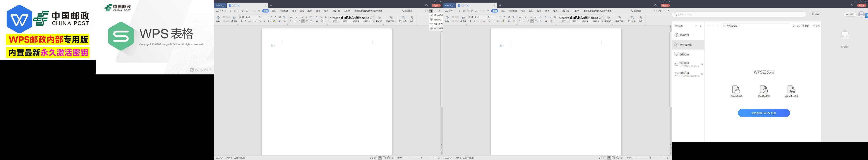Click the refresh icon in the cloud docs toolbar
This screenshot has height=160, width=868.
[x=794, y=26]
